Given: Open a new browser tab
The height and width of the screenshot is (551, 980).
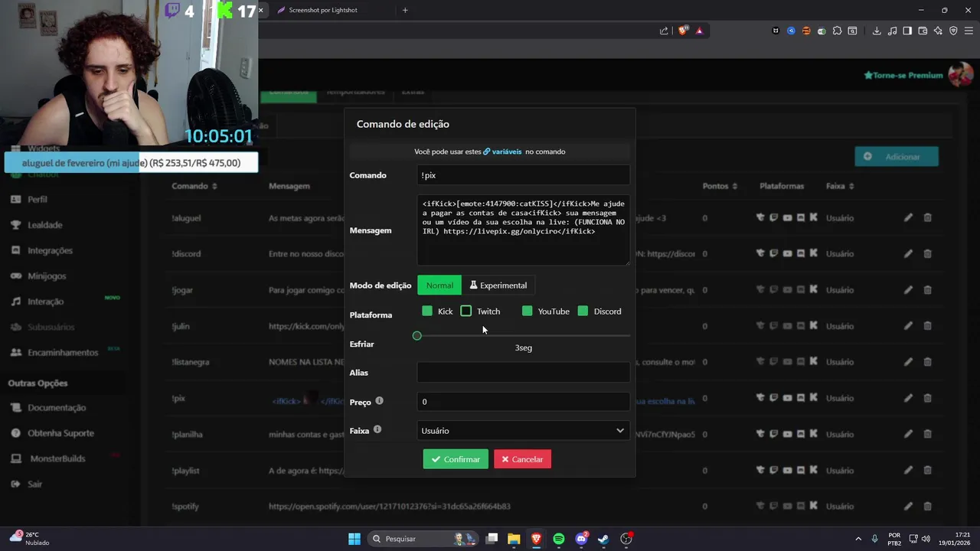Looking at the screenshot, I should tap(405, 10).
